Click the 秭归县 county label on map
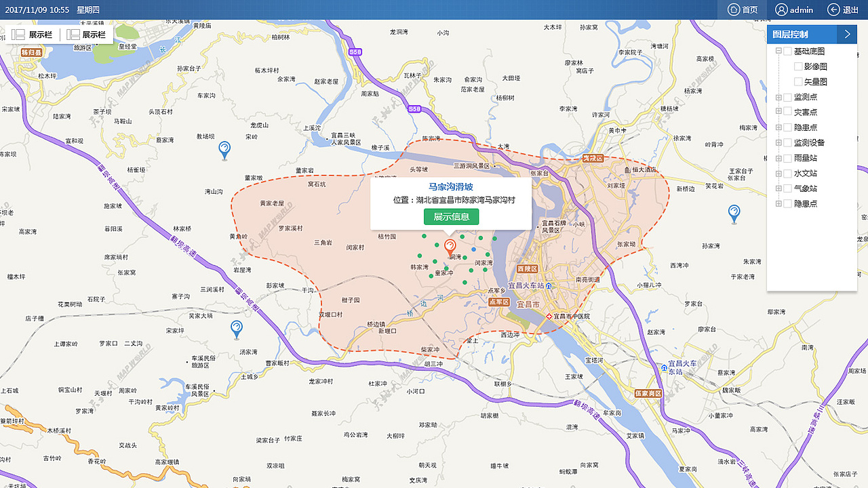Image resolution: width=868 pixels, height=488 pixels. [x=31, y=52]
